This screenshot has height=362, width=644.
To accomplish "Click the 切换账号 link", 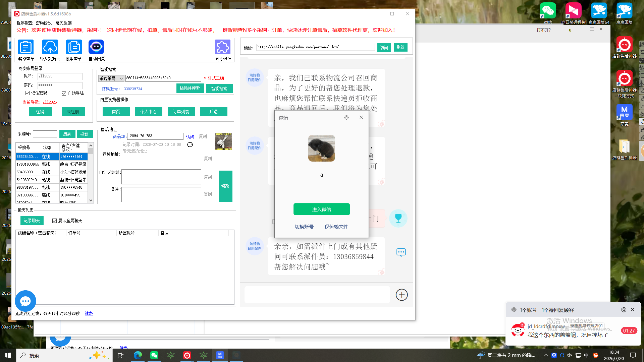I will pyautogui.click(x=304, y=227).
